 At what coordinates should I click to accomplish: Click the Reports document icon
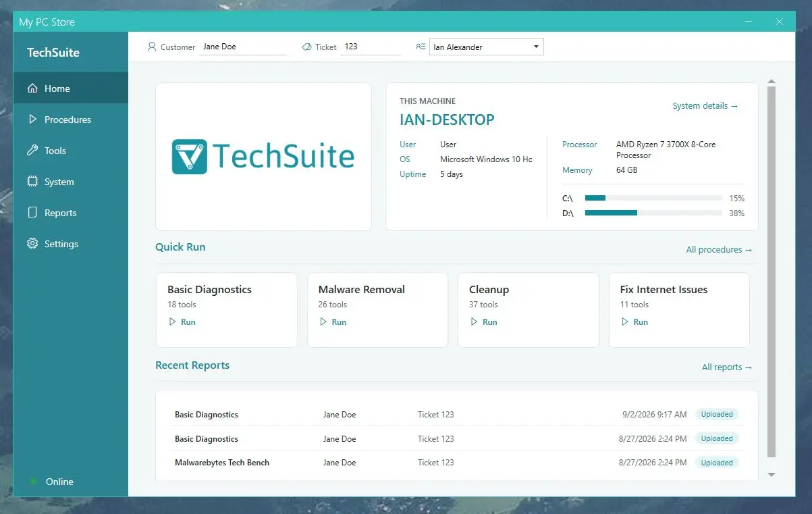pos(32,213)
